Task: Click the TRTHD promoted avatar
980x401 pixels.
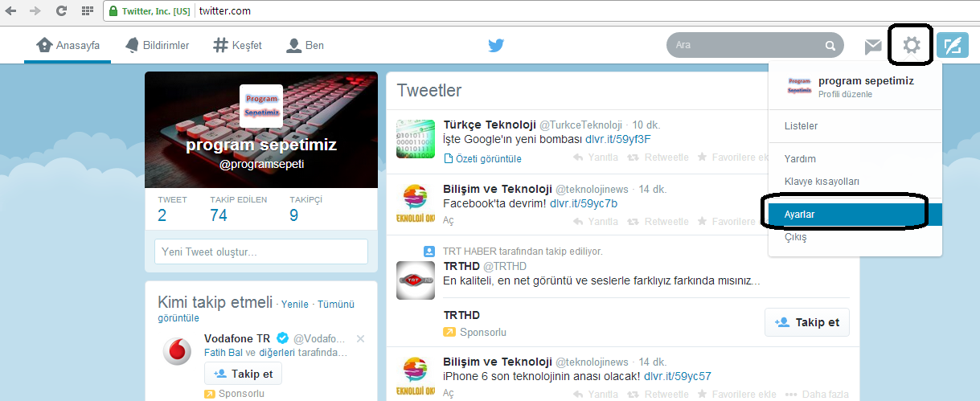Action: point(416,280)
